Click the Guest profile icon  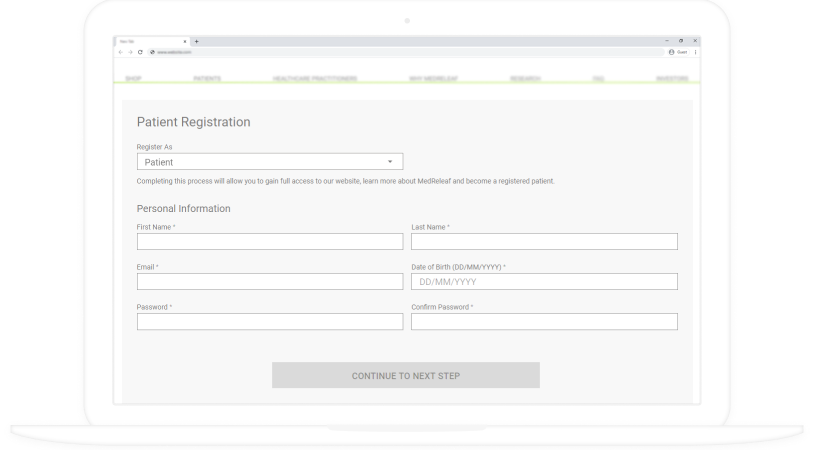672,52
